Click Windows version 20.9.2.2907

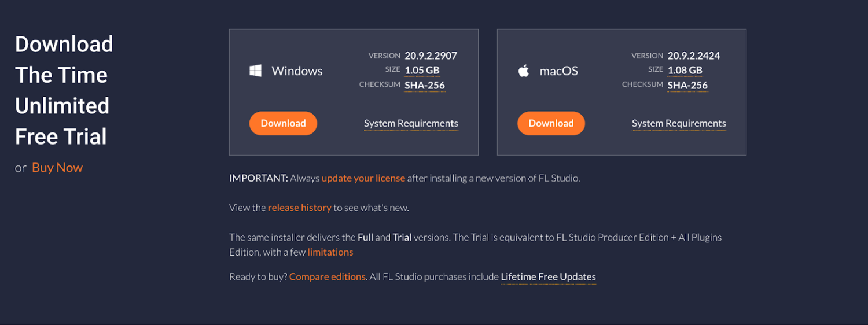click(x=431, y=56)
